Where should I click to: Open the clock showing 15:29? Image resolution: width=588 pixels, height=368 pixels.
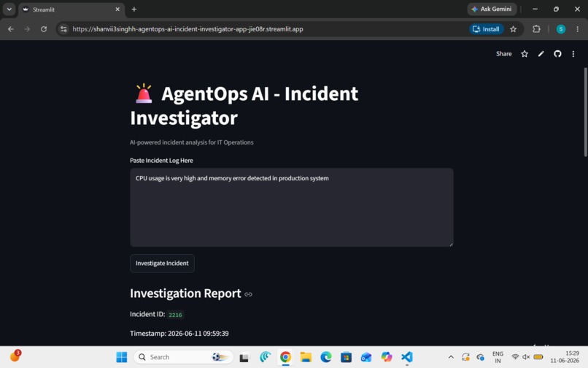(x=565, y=357)
